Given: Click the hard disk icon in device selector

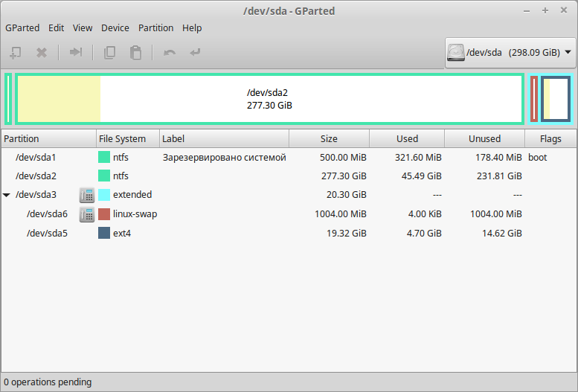Looking at the screenshot, I should pos(455,53).
